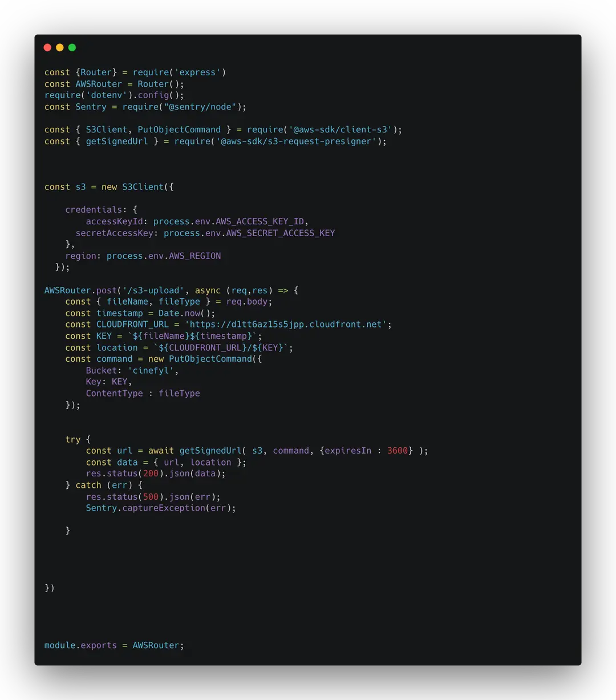Click the AWS_ACCESS_KEY_ID environment variable
The height and width of the screenshot is (700, 616).
tap(262, 221)
